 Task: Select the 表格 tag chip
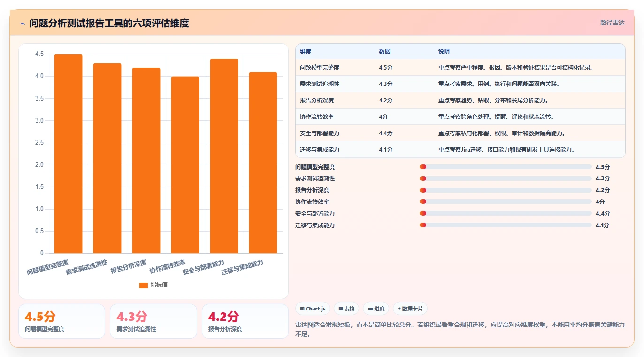[346, 309]
